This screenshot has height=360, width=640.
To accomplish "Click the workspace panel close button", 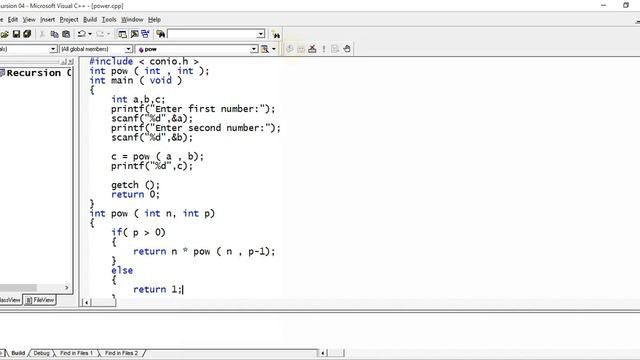I will click(71, 62).
